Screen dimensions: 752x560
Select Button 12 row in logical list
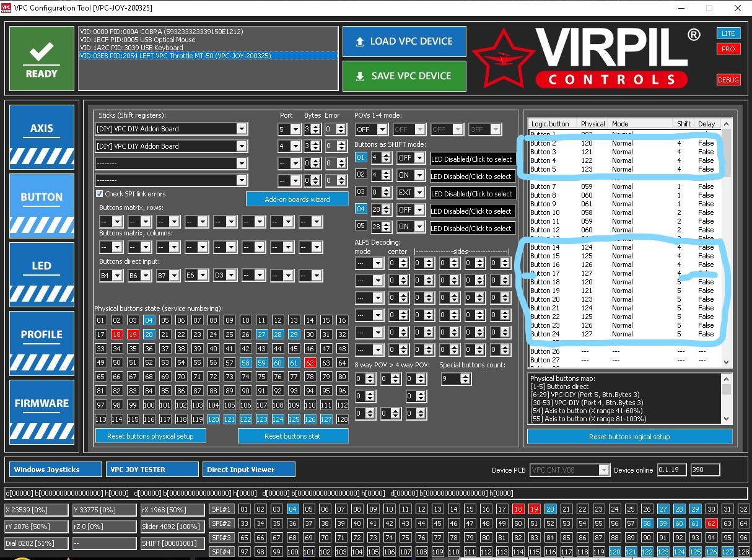pos(624,230)
